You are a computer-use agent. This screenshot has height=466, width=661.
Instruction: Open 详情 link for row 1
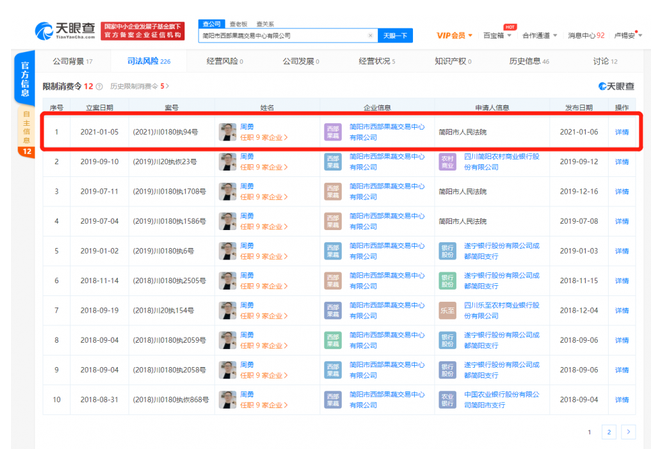(622, 132)
